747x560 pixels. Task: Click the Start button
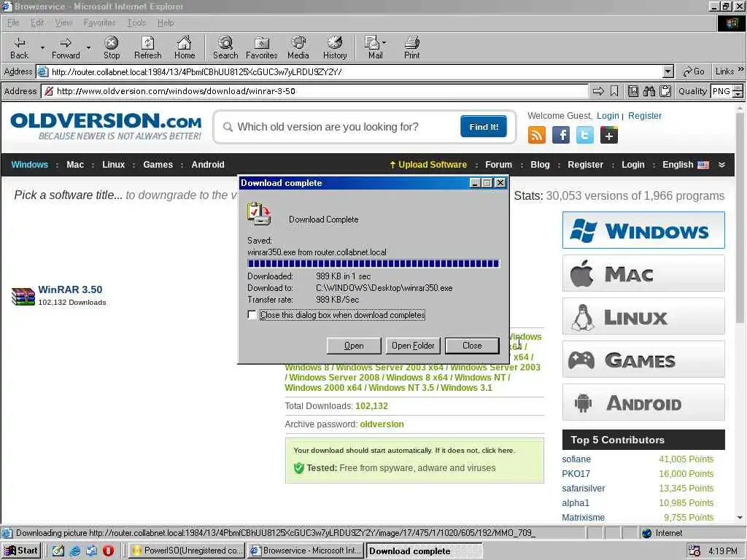click(21, 551)
